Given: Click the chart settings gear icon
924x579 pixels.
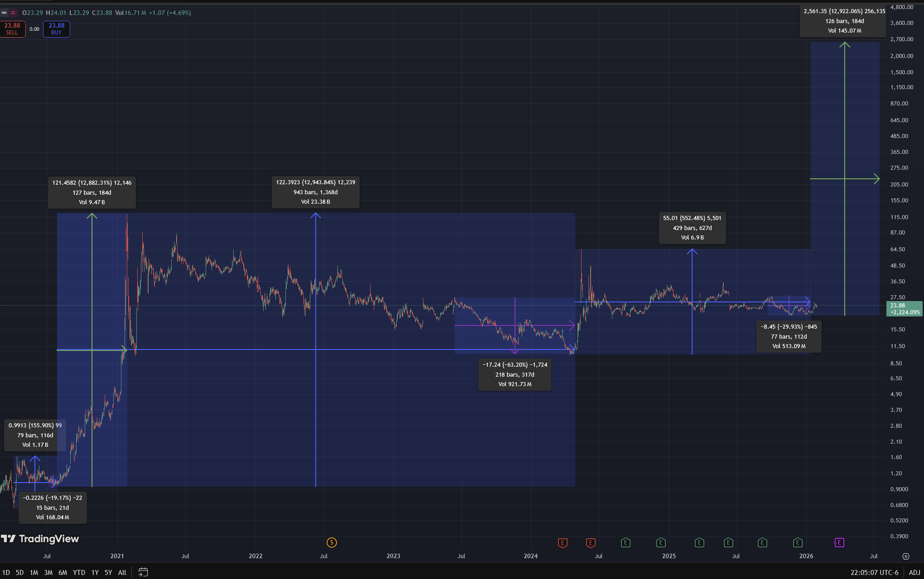Looking at the screenshot, I should tap(905, 556).
